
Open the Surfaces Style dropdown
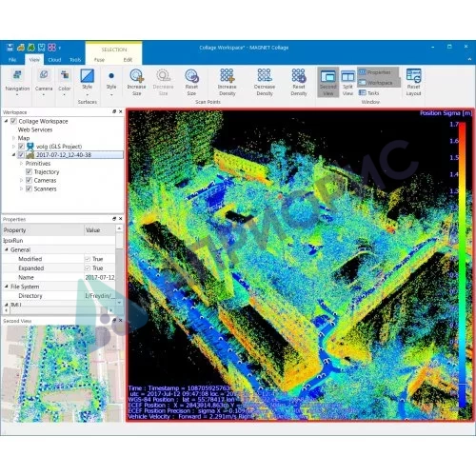tap(88, 82)
